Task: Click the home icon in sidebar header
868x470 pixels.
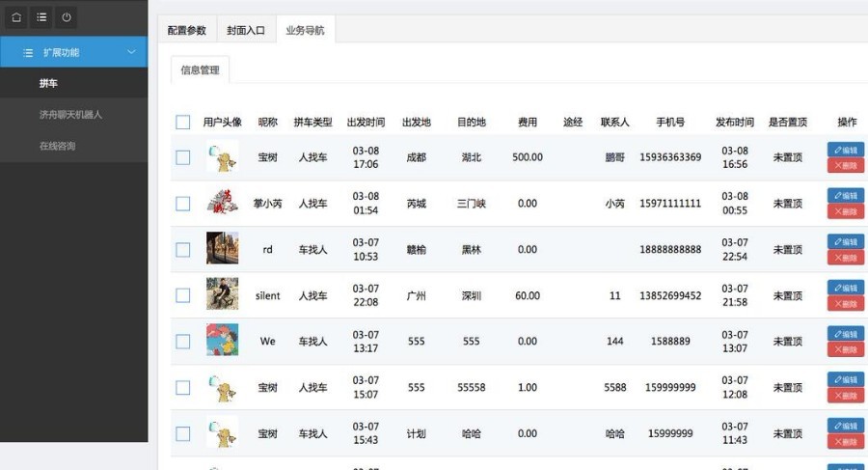Action: [16, 17]
